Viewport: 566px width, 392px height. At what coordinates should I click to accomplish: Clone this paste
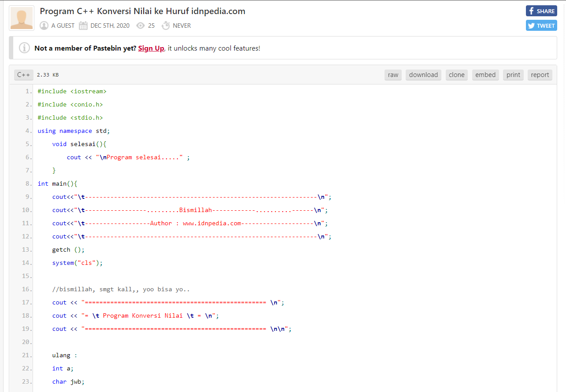click(456, 75)
